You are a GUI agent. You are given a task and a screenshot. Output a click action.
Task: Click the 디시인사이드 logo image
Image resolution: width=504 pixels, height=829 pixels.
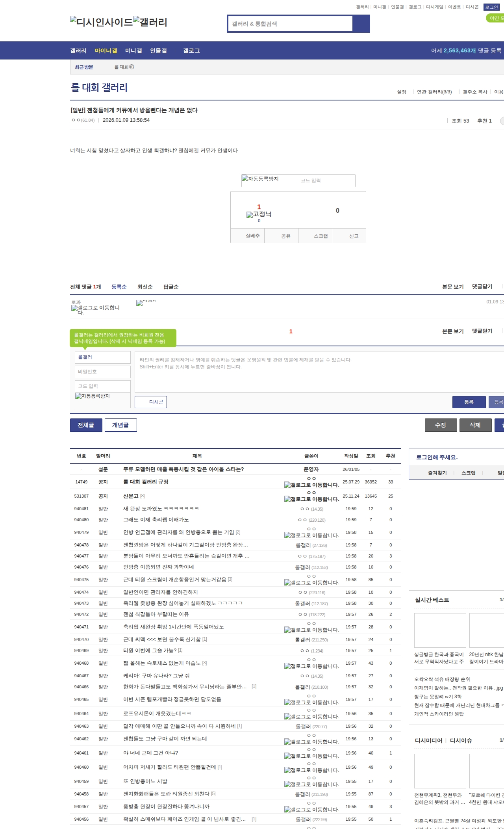click(101, 22)
